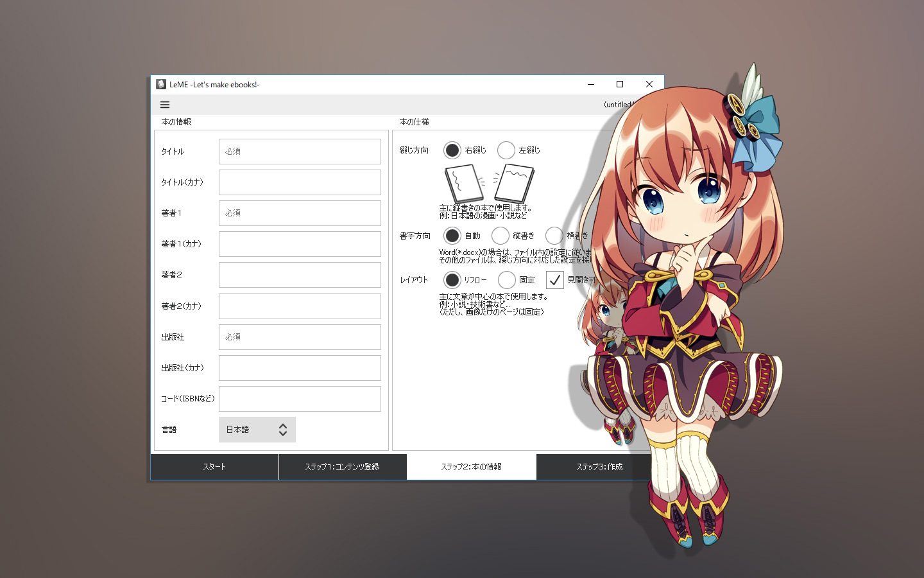
Task: Click the LeME app icon in title bar
Action: [x=161, y=84]
